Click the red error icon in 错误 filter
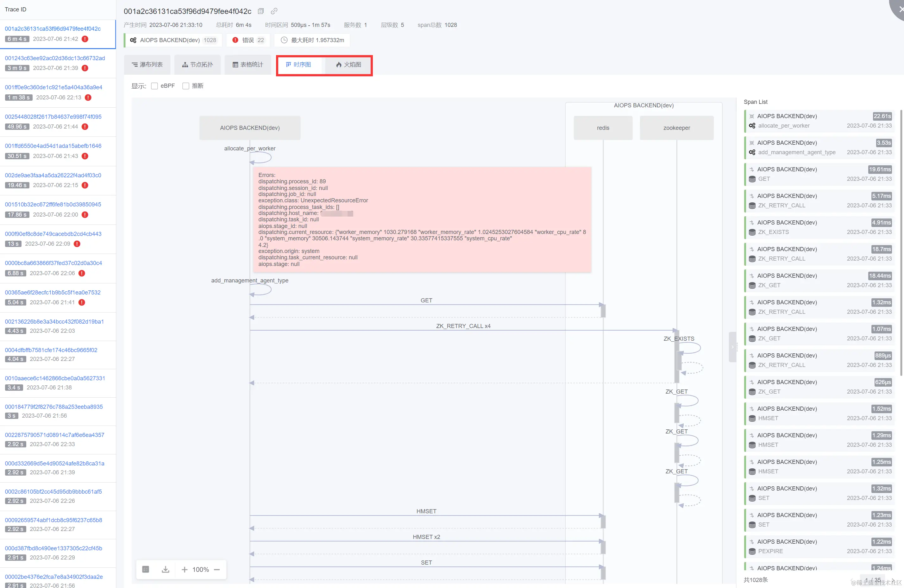 235,40
